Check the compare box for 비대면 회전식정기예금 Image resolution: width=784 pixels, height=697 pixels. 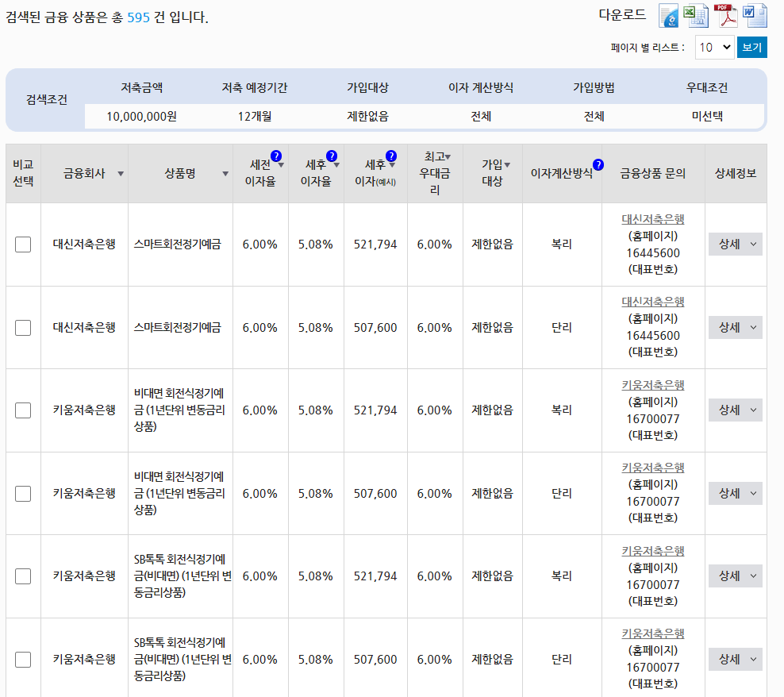[23, 410]
